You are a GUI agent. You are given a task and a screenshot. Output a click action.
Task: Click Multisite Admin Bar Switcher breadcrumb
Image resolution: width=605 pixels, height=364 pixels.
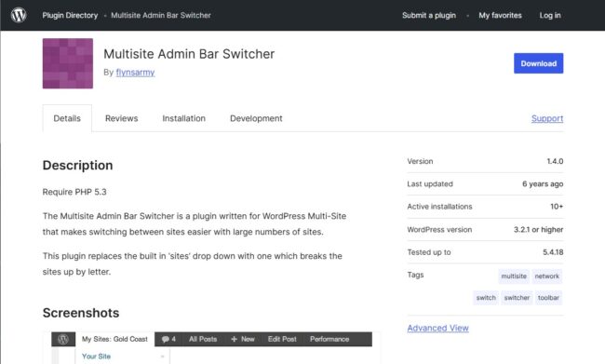[161, 16]
